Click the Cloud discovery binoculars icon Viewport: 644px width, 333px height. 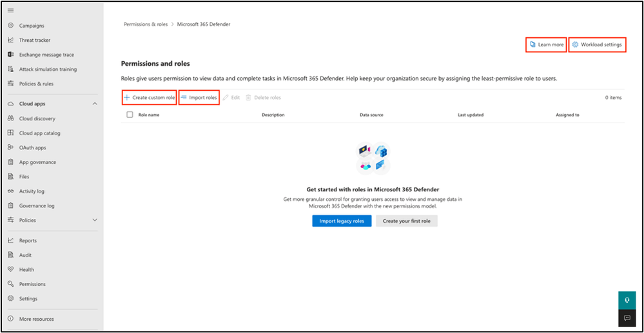11,119
